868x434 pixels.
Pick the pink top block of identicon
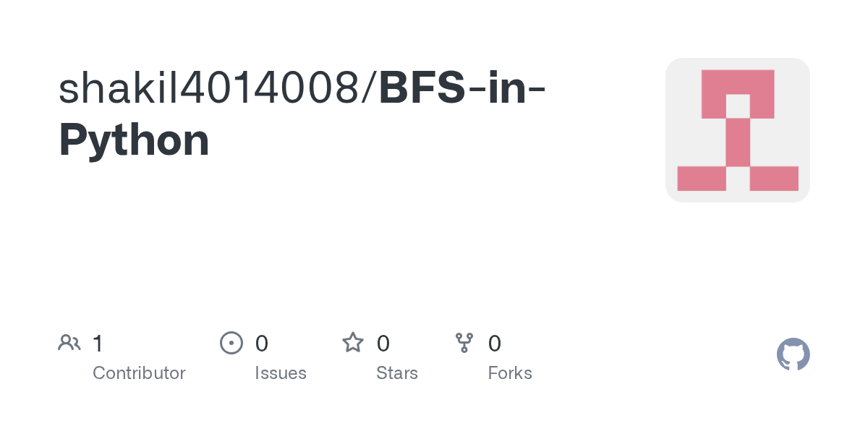coord(738,82)
